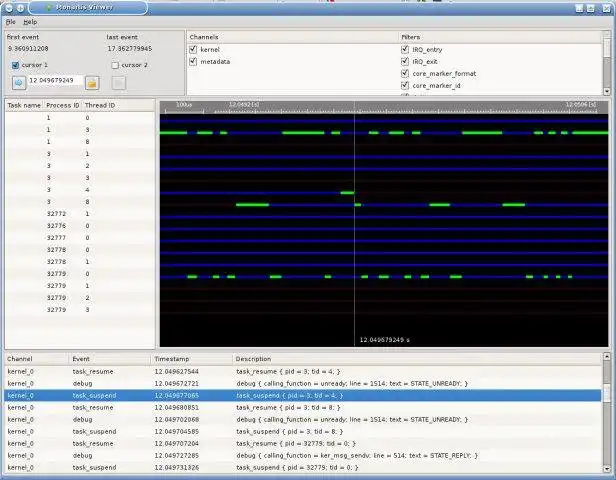The width and height of the screenshot is (616, 480).
Task: Uncheck the IRQ_exit filter
Action: [405, 62]
